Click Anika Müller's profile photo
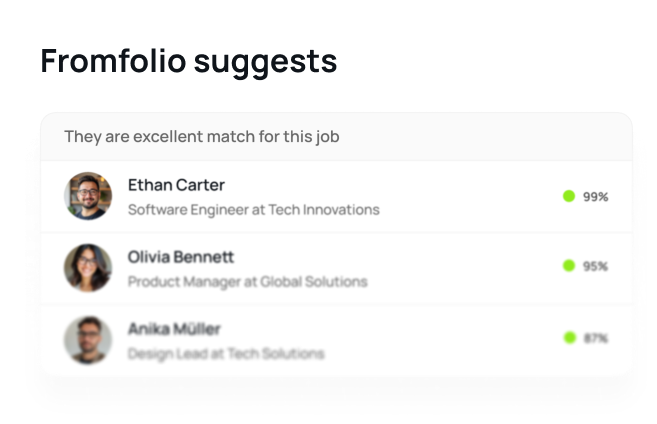Viewport: 657px width, 424px height. pyautogui.click(x=88, y=340)
